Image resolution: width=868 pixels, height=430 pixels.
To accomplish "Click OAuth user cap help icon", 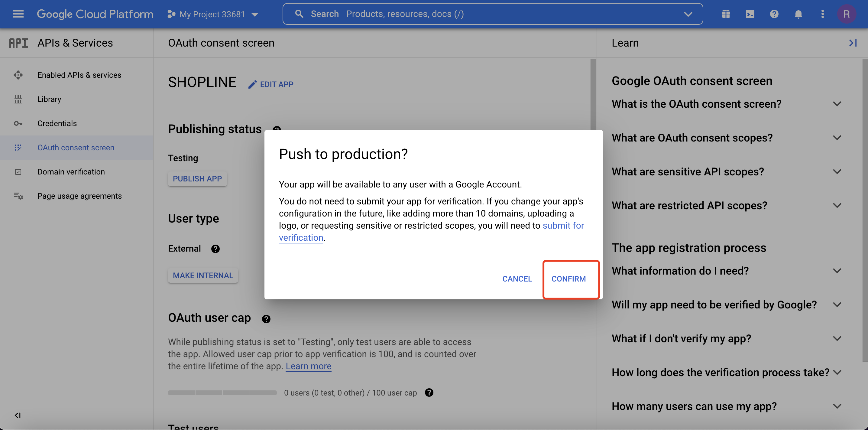I will click(266, 319).
